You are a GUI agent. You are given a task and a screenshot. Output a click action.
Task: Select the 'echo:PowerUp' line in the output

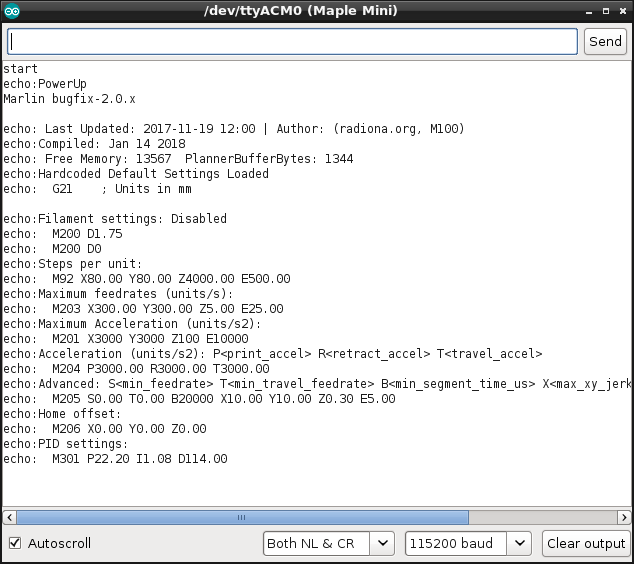pos(45,84)
